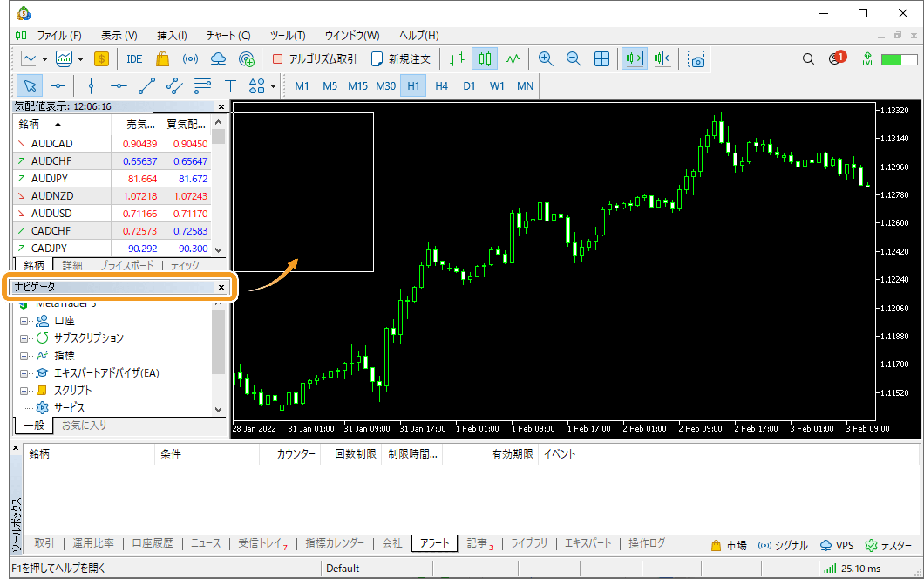Image resolution: width=924 pixels, height=579 pixels.
Task: Open the notifications icon with red badge
Action: tap(837, 58)
